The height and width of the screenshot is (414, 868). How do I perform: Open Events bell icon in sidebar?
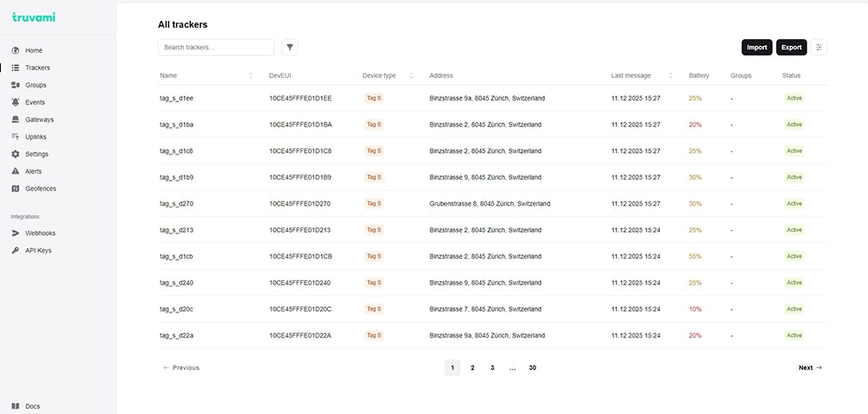coord(16,102)
